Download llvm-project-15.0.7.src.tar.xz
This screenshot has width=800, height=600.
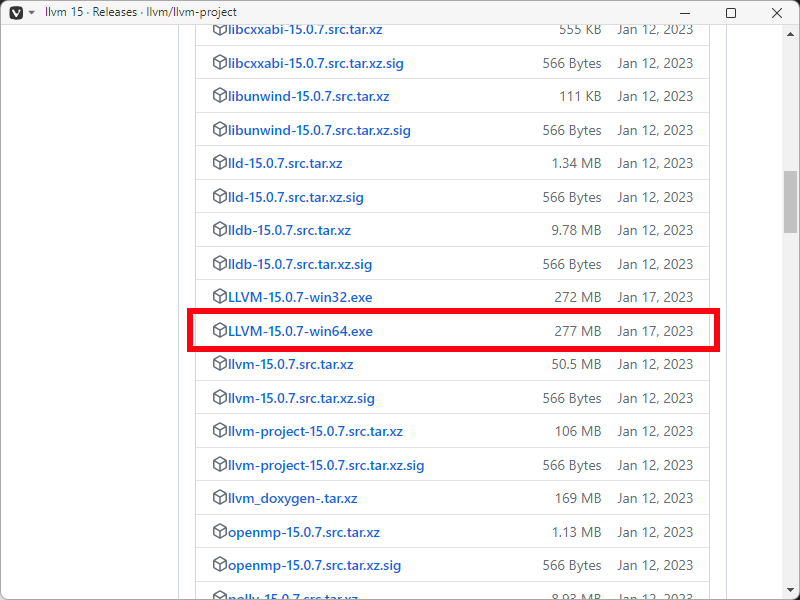315,431
